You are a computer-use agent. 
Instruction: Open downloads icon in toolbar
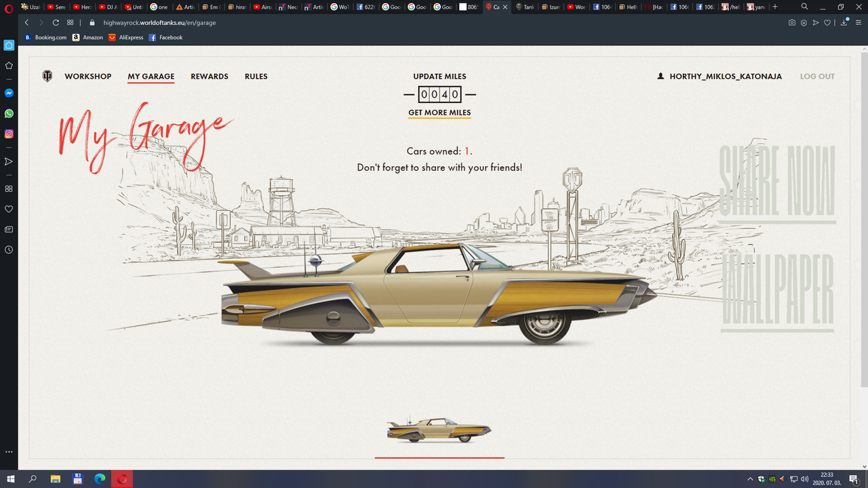[844, 22]
